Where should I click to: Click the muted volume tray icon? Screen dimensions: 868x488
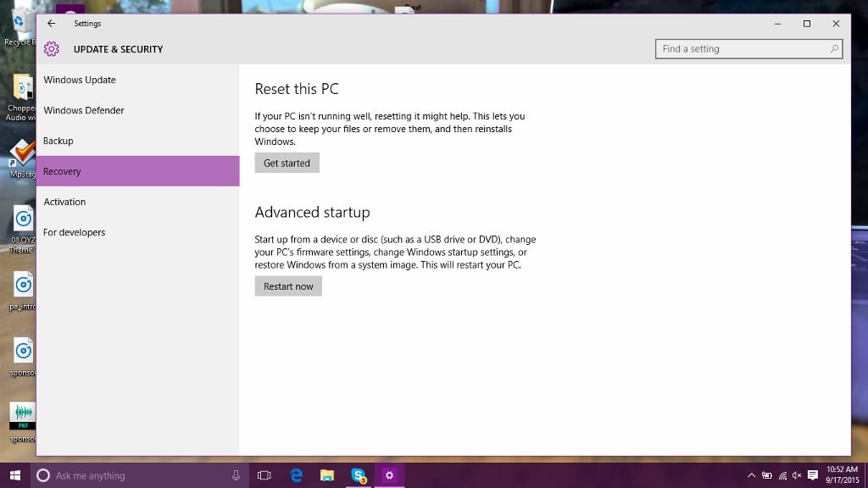tap(797, 475)
